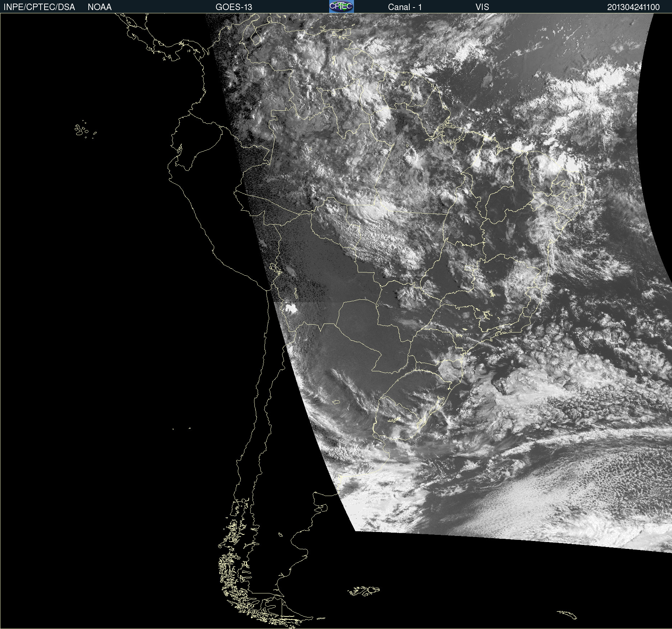The width and height of the screenshot is (672, 629).
Task: Click the GOES-13 satellite label
Action: (234, 7)
